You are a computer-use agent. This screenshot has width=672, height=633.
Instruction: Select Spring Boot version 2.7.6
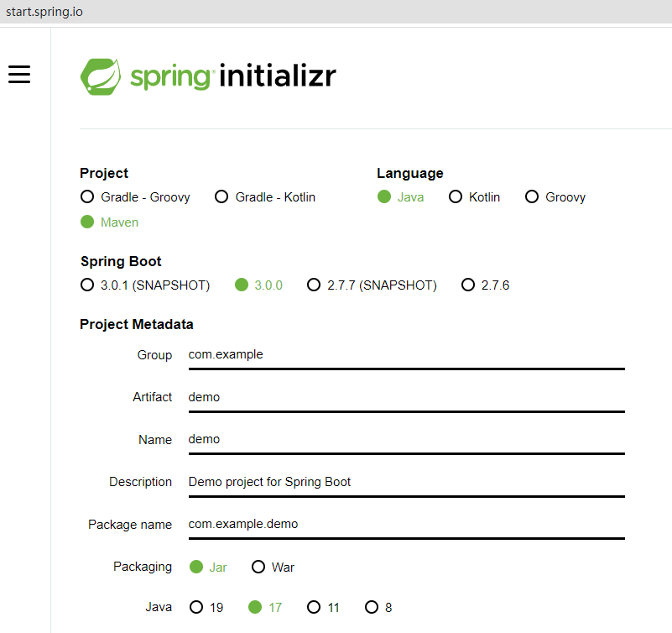click(x=468, y=285)
